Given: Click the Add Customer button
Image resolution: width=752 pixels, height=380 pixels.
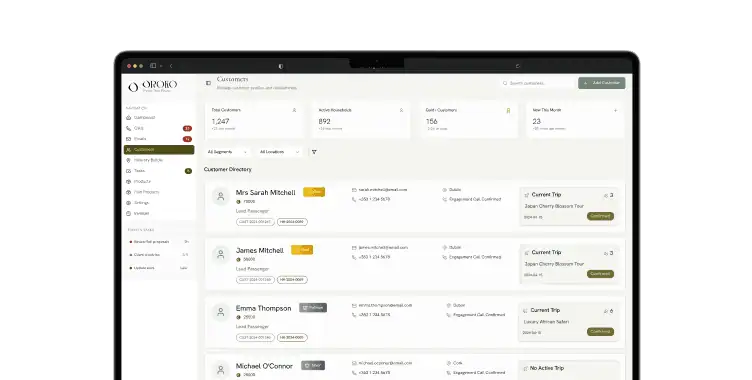Looking at the screenshot, I should 601,83.
